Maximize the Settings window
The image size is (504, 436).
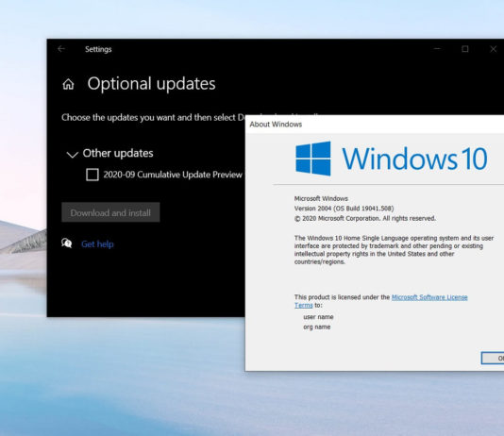464,49
